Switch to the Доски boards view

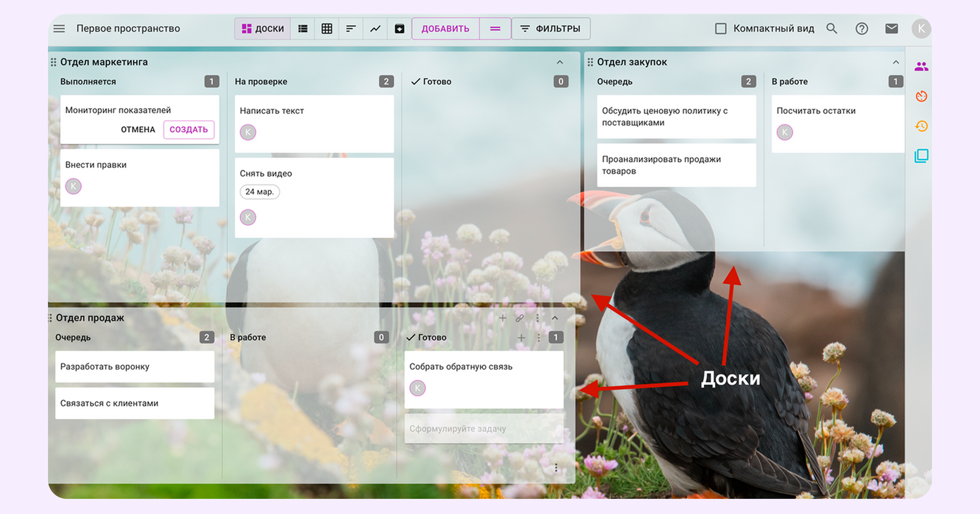(263, 28)
